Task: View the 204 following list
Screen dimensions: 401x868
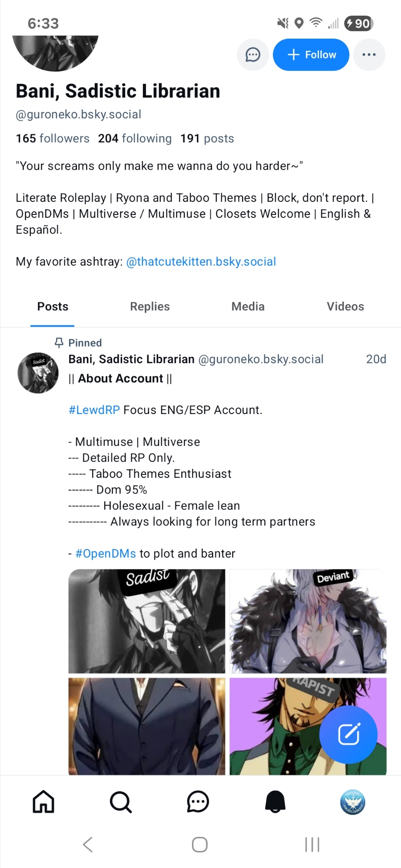Action: click(x=135, y=138)
